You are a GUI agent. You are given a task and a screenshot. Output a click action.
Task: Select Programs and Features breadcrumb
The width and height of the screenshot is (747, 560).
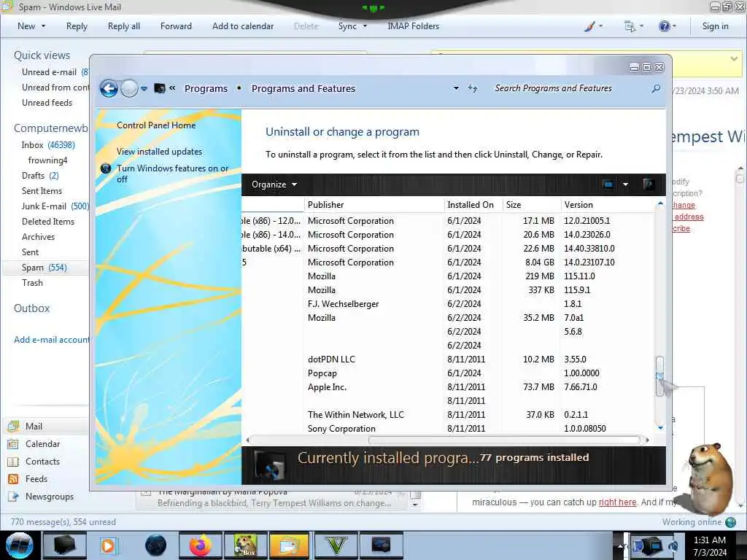coord(303,88)
